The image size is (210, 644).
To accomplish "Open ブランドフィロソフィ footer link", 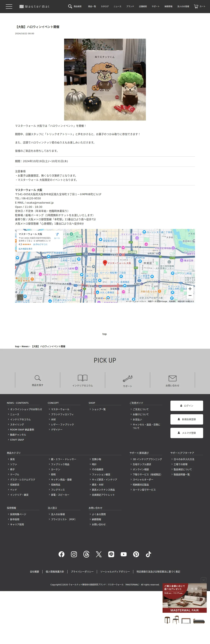I will coord(62,414).
